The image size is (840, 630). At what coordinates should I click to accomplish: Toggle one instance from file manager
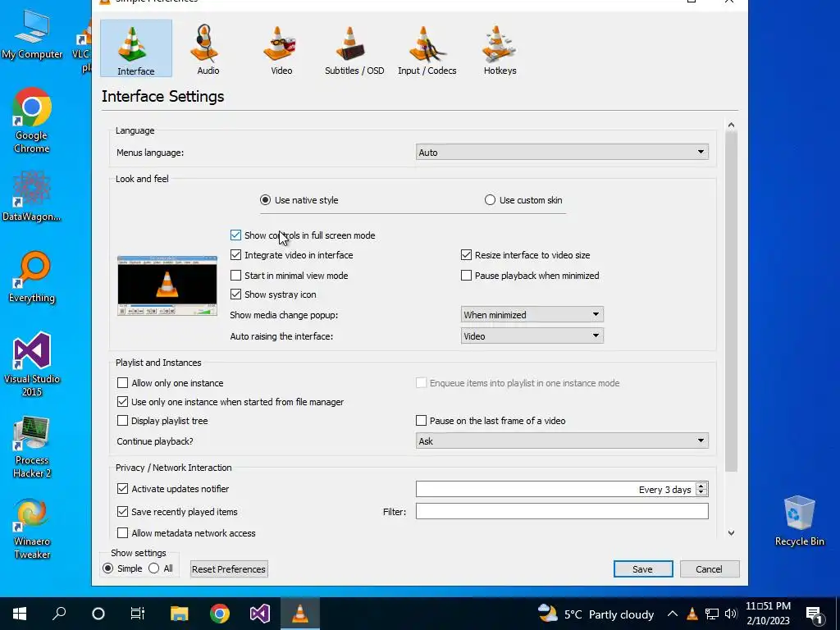[x=123, y=402]
